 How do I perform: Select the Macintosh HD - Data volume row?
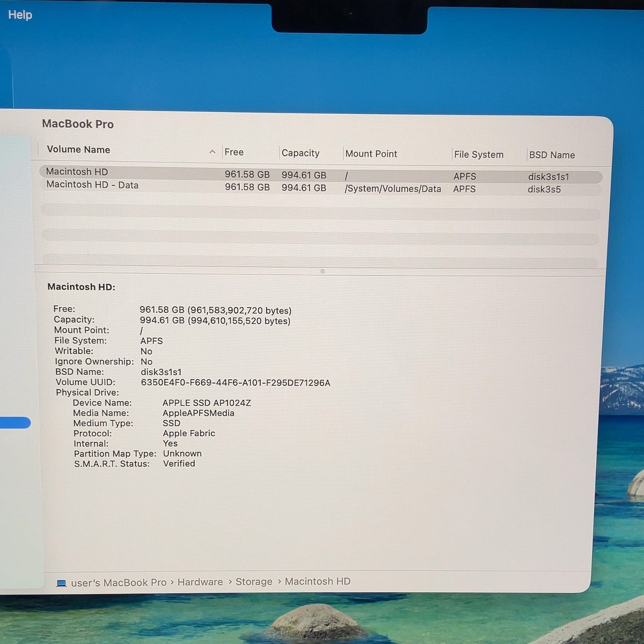click(x=321, y=187)
